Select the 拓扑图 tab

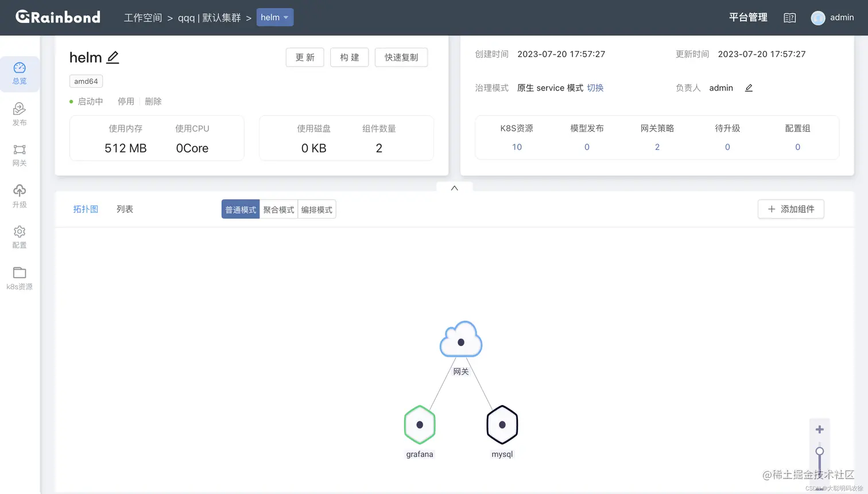point(86,209)
